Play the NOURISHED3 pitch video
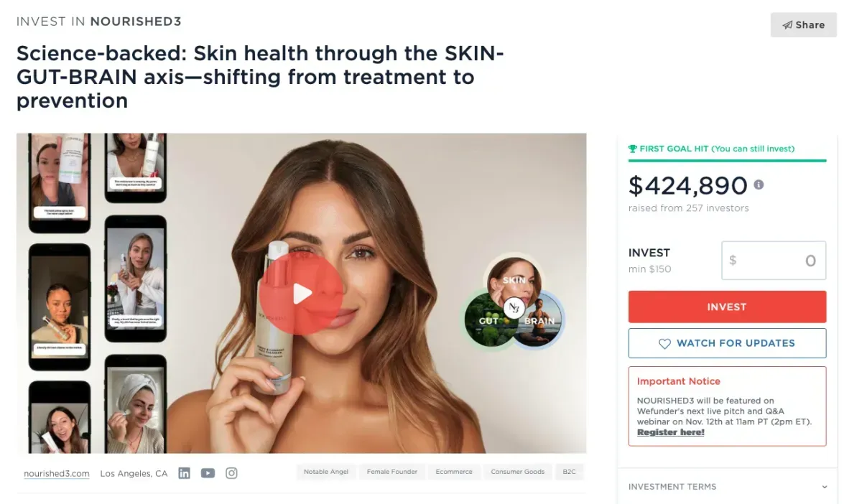Image resolution: width=862 pixels, height=504 pixels. (x=302, y=293)
